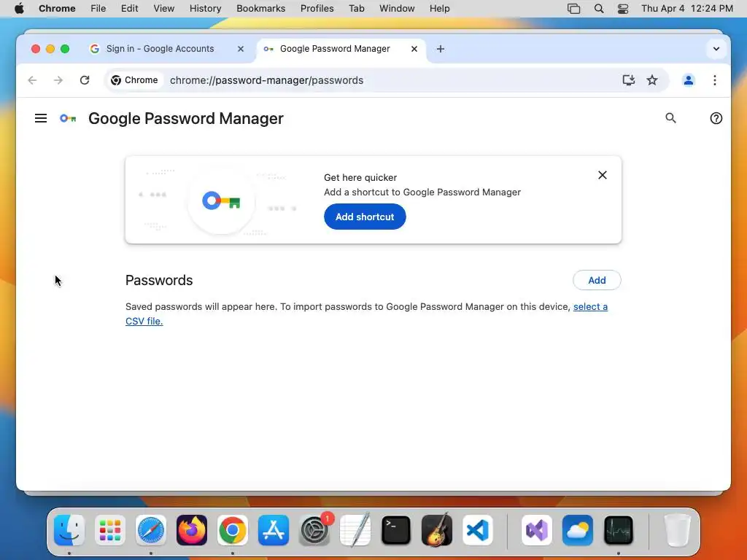
Task: Open Weather app from the Dock
Action: 578,530
